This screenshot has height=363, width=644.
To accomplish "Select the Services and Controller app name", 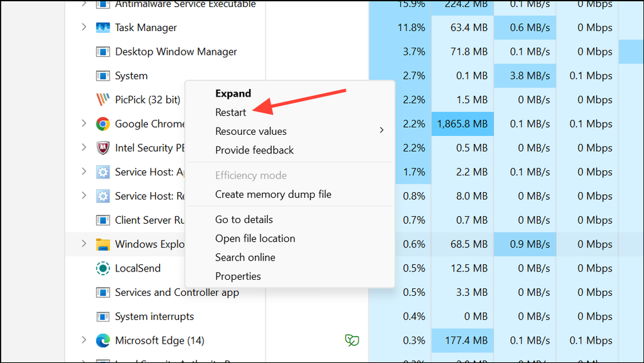I will (176, 292).
